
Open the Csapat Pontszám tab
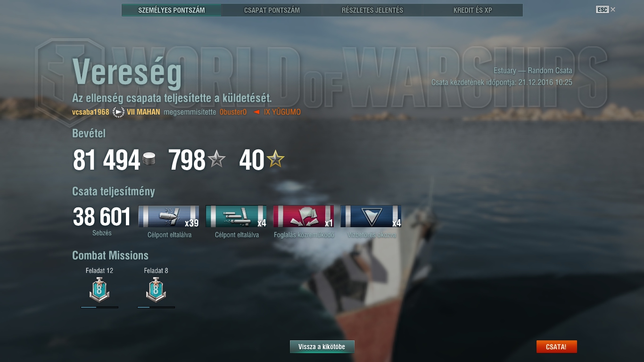(272, 10)
